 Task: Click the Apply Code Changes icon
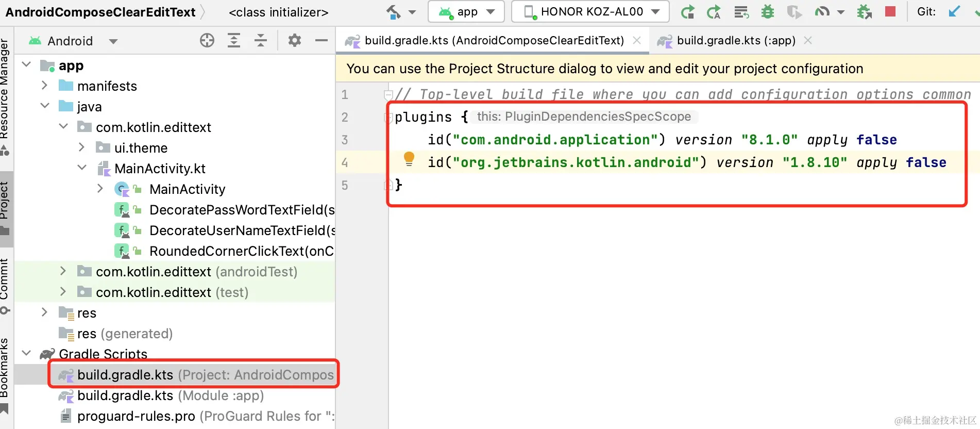[741, 12]
